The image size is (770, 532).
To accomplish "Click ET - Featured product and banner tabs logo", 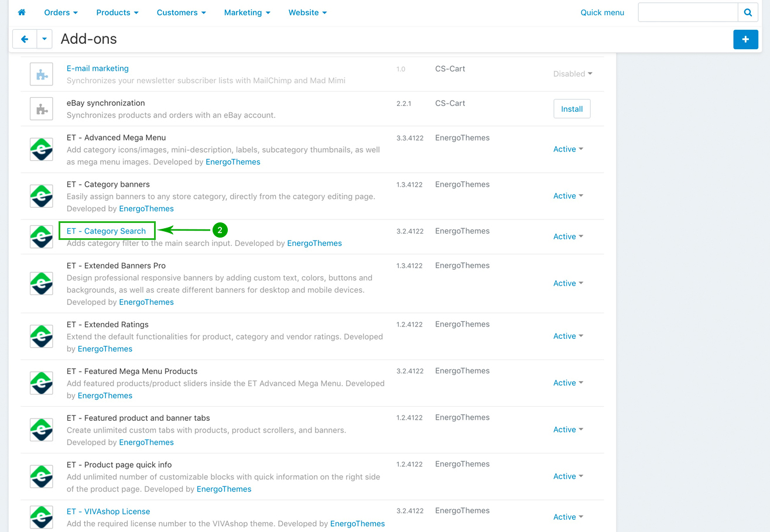I will 42,430.
